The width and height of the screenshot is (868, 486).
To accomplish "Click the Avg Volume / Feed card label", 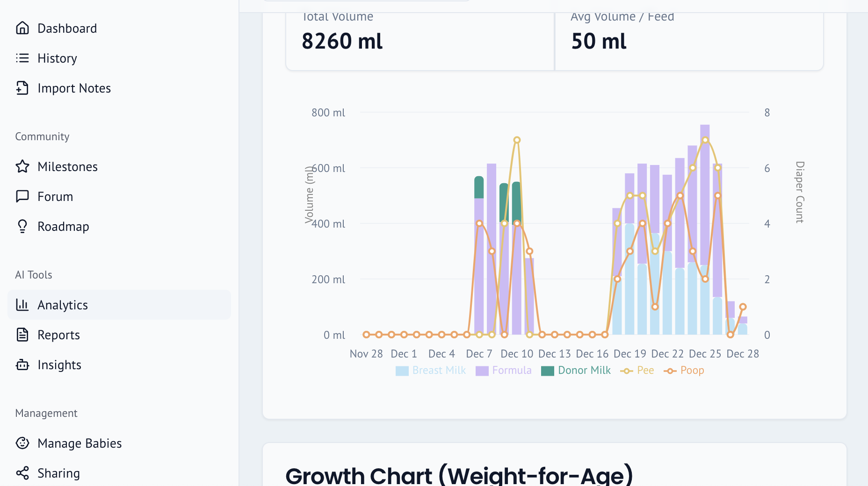I will tap(622, 17).
